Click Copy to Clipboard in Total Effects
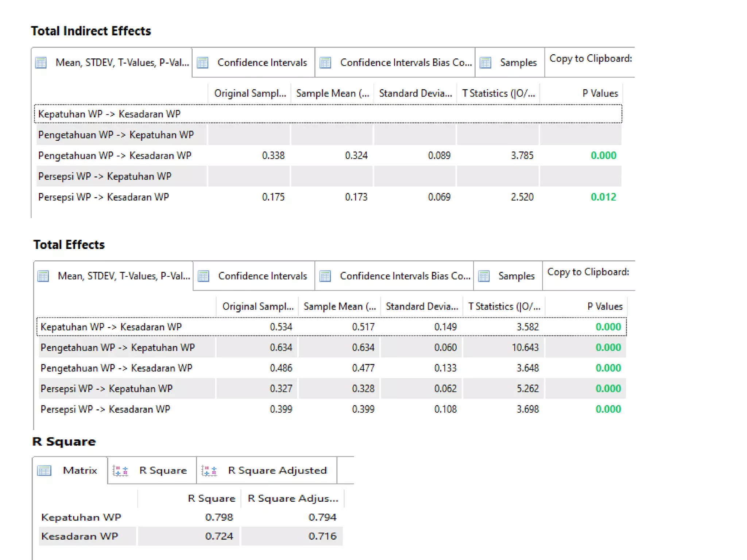747x560 pixels. [x=588, y=272]
